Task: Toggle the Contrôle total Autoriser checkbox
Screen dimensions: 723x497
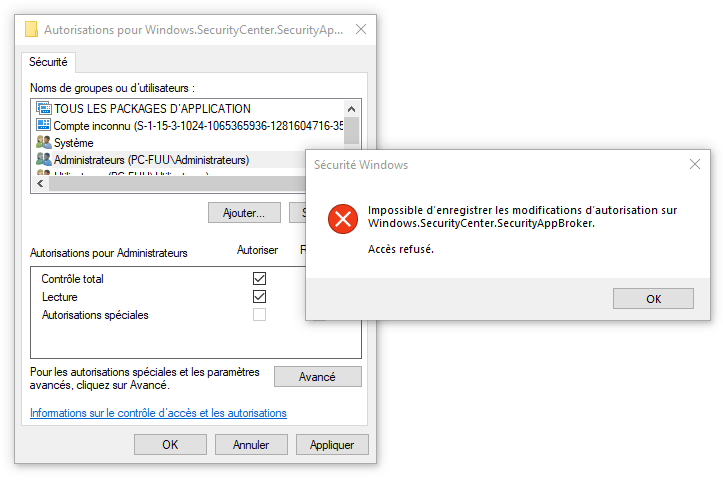Action: tap(260, 278)
